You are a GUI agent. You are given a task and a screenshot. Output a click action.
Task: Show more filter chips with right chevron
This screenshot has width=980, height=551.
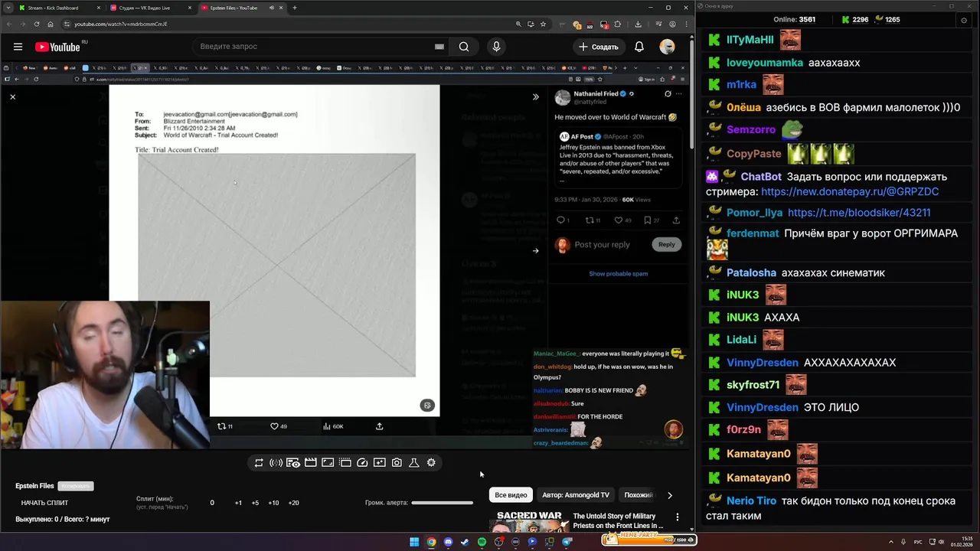coord(670,495)
